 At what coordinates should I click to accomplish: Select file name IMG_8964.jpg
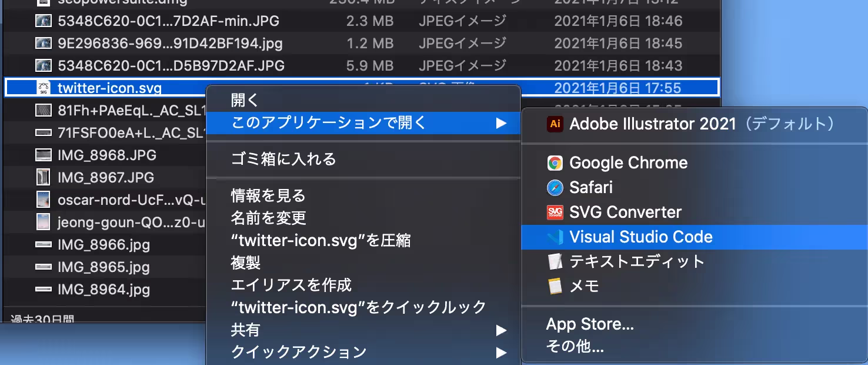click(104, 289)
